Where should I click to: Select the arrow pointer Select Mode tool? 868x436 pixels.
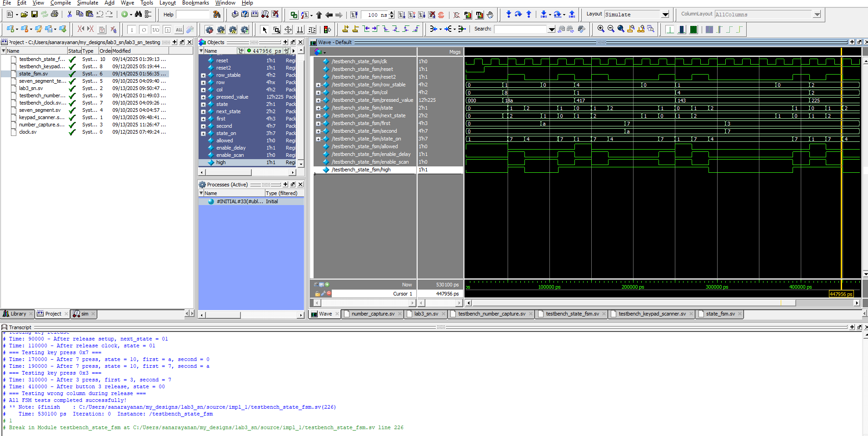click(x=264, y=30)
